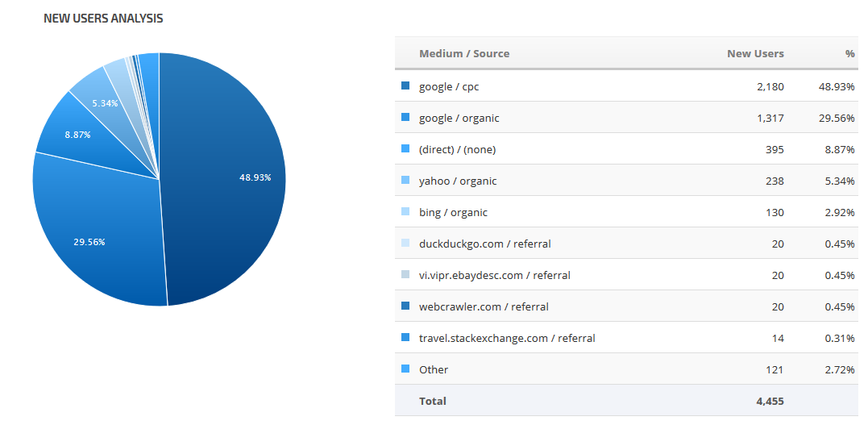Click the New Users Analysis heading
The width and height of the screenshot is (868, 425).
click(103, 19)
